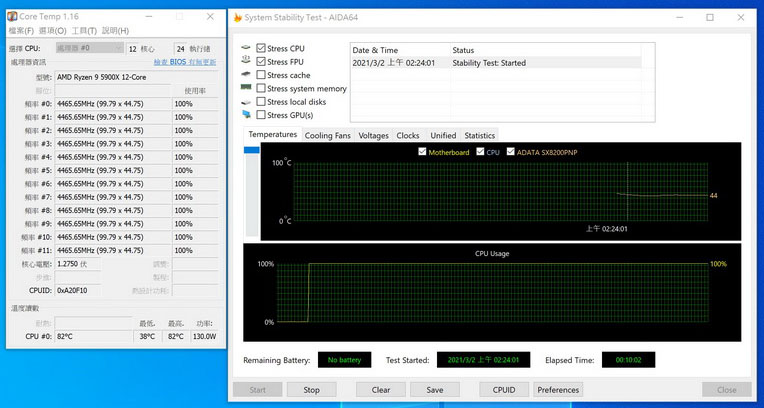Click the Test Started timestamp display
The height and width of the screenshot is (408, 764).
483,360
